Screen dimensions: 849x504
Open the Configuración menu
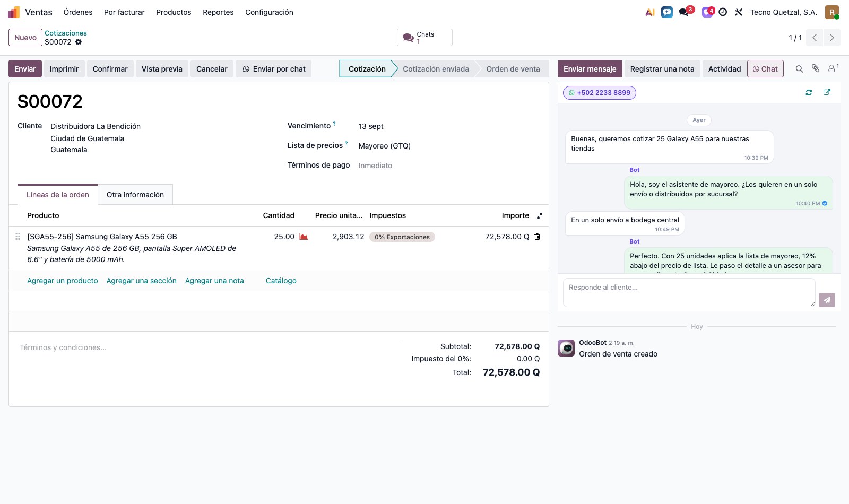pos(269,12)
